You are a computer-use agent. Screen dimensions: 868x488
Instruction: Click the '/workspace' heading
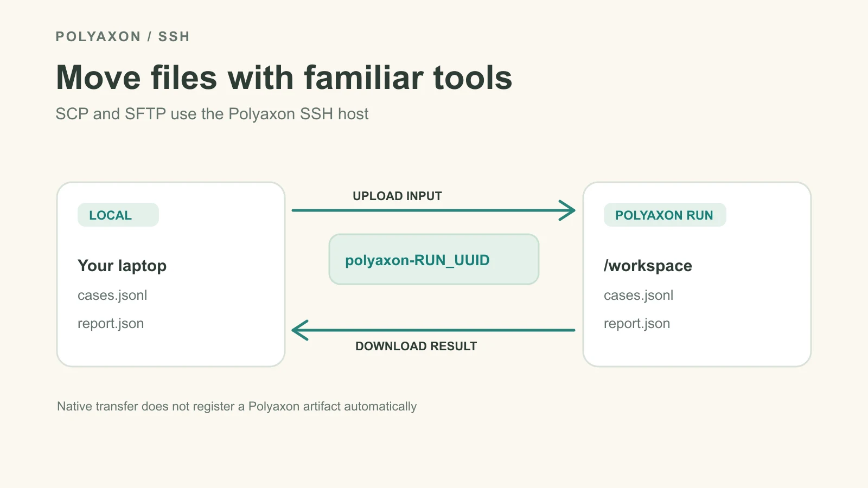coord(648,266)
